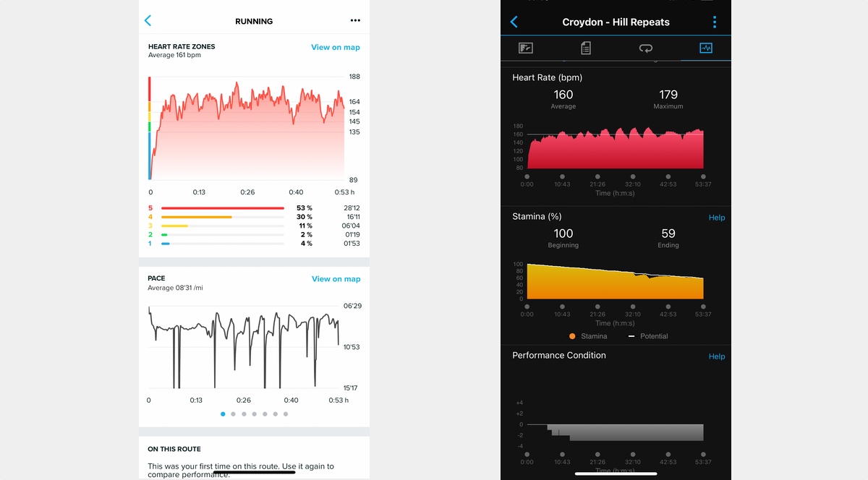Viewport: 868px width, 480px height.
Task: Switch to the laps loop tab icon
Action: [x=646, y=48]
